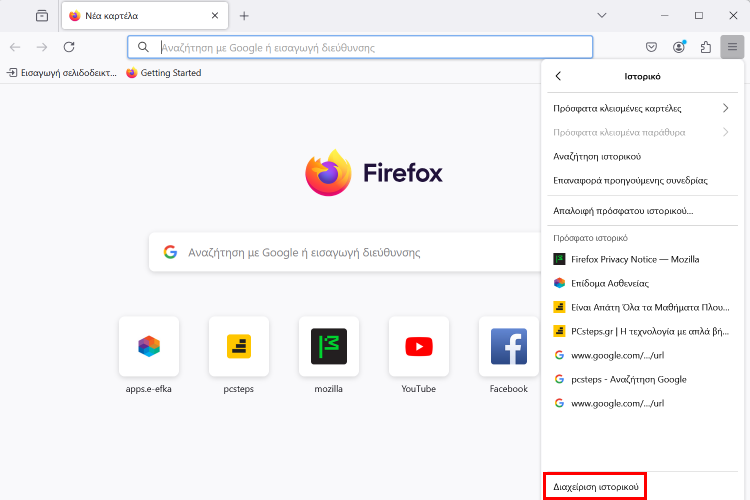This screenshot has width=750, height=500.
Task: Open Firefox Privacy Notice history entry
Action: coord(642,259)
